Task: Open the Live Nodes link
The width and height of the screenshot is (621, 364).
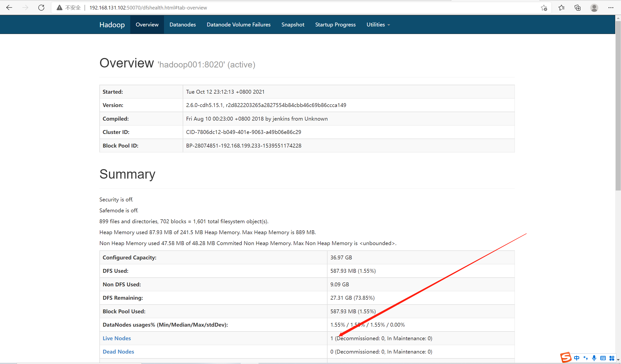Action: tap(117, 338)
